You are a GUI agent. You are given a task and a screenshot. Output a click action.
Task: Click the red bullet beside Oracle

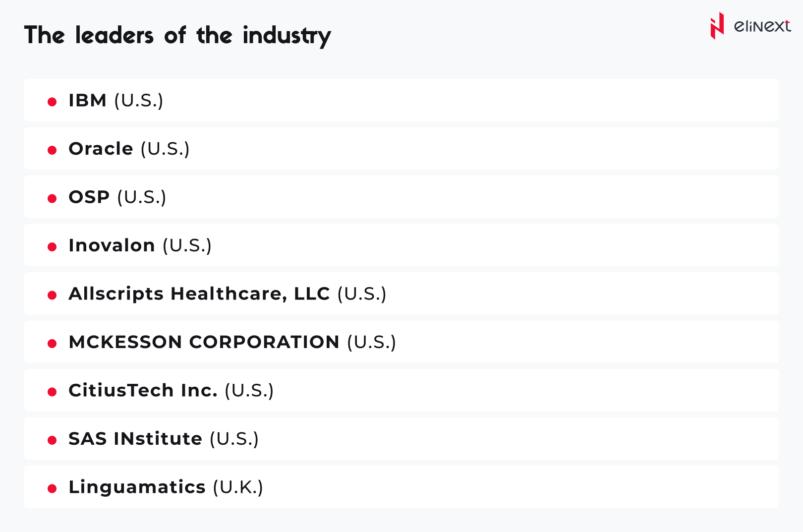click(x=52, y=150)
